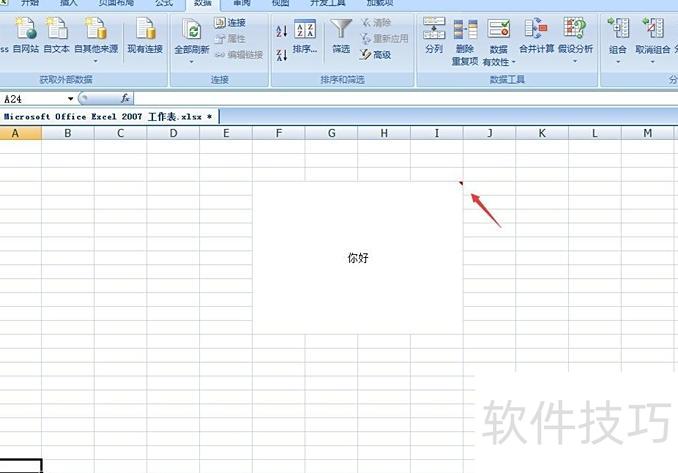Switch to the 审阅 (Review) ribbon tab

coord(242,3)
